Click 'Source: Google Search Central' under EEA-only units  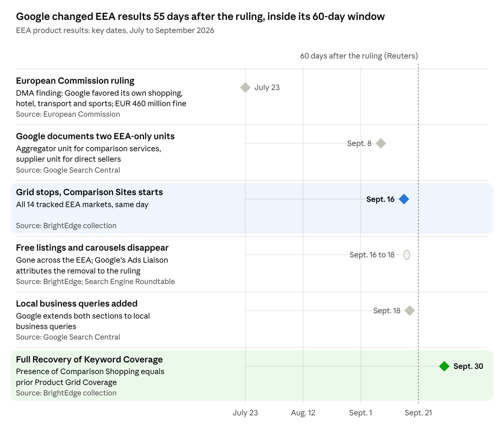[68, 170]
